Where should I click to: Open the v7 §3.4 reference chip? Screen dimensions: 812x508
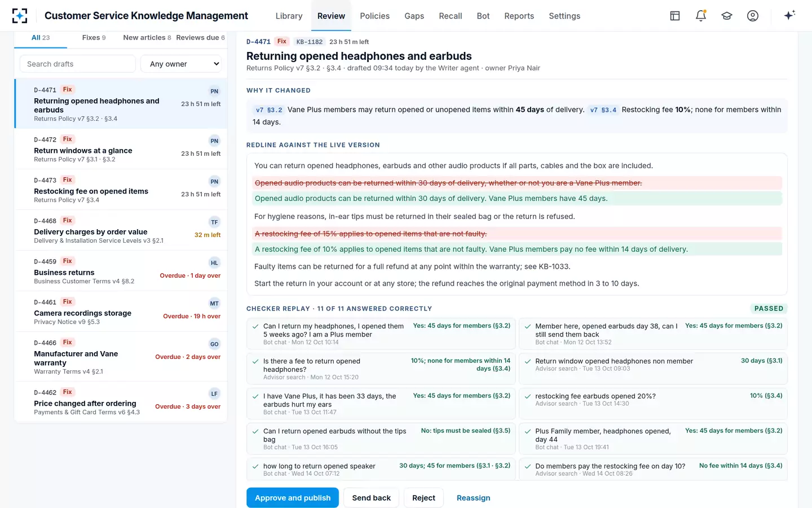click(603, 110)
